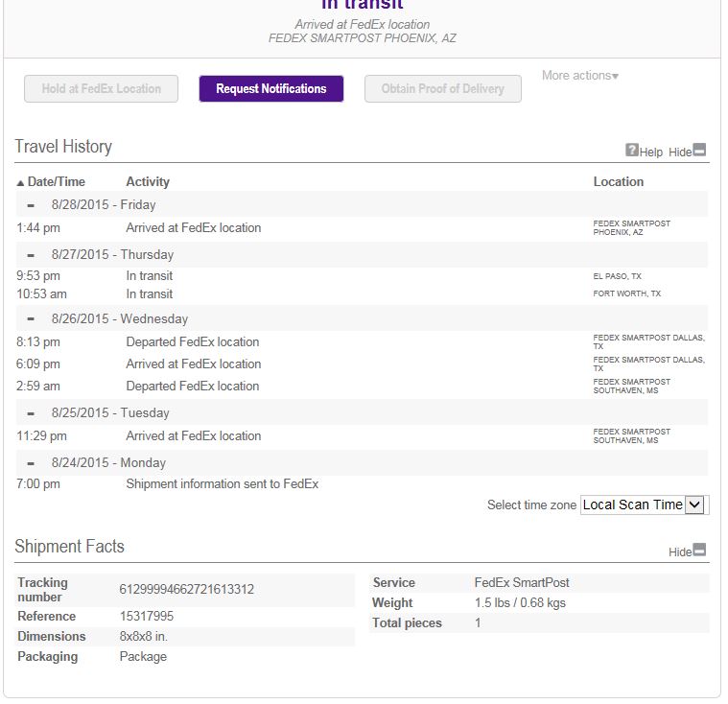This screenshot has width=728, height=704.
Task: Click Hold at FedEx Location button
Action: [x=101, y=89]
